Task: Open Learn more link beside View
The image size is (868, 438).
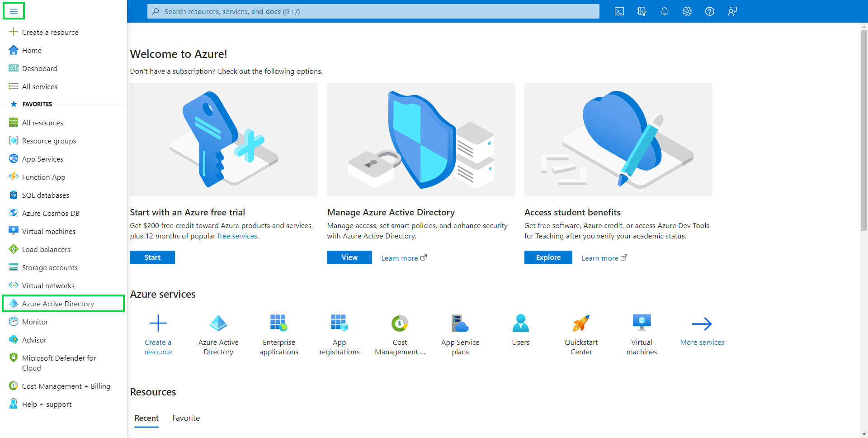Action: tap(404, 258)
